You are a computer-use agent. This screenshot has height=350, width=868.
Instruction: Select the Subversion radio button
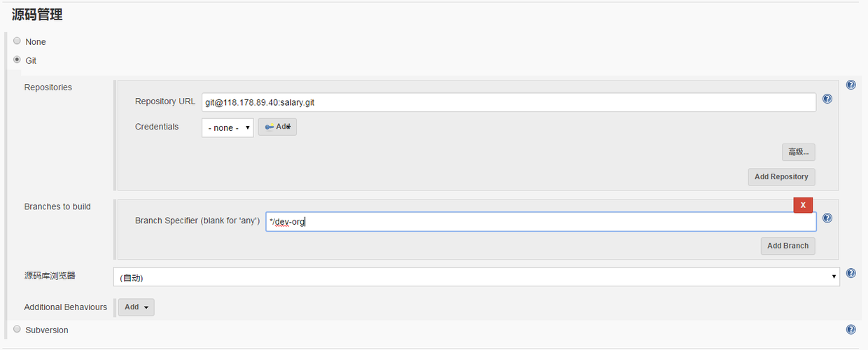(x=17, y=329)
